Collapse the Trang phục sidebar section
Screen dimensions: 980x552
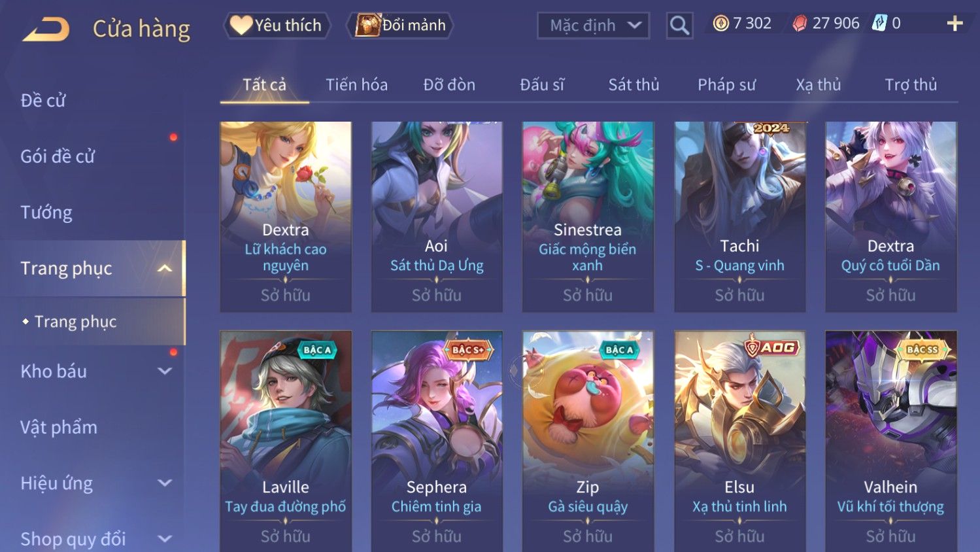click(165, 268)
